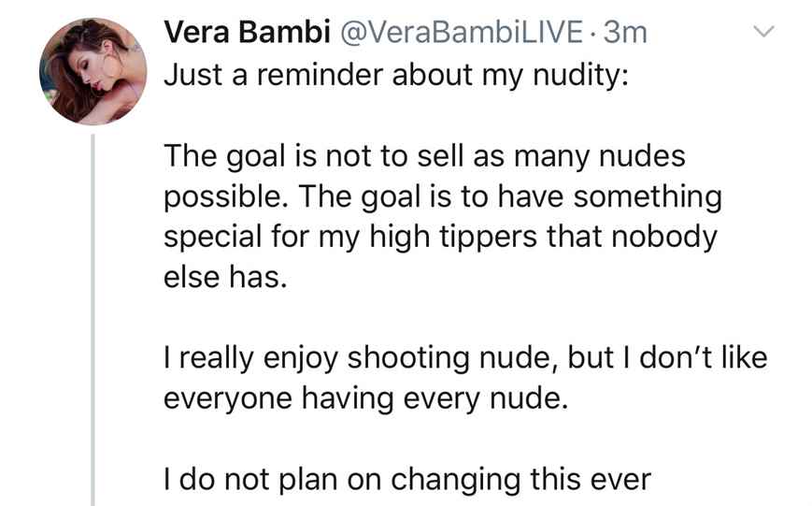Select the line starting "I really enjoy shooting"
812x506 pixels.
(465, 359)
